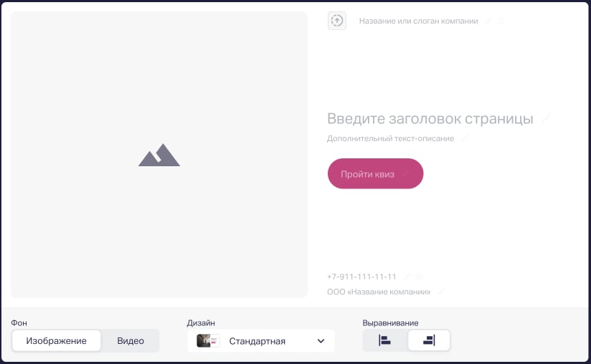The width and height of the screenshot is (591, 364).
Task: Align content to the left
Action: coord(385,340)
